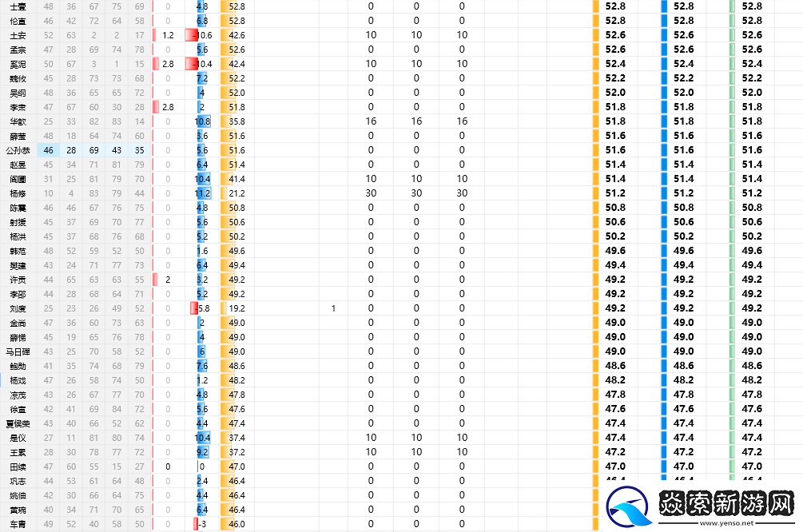Screen dimensions: 803x532
Task: Click the first 16 in 华歆 row
Action: 371,121
